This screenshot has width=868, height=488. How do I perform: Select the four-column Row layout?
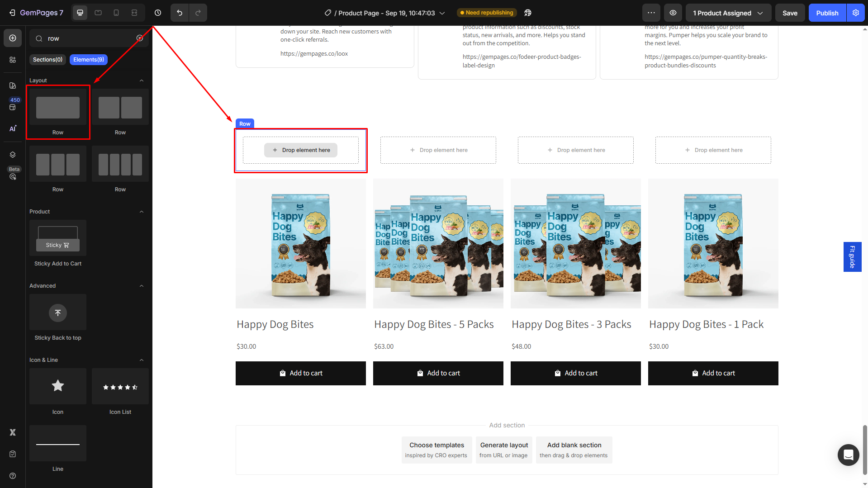coord(120,165)
